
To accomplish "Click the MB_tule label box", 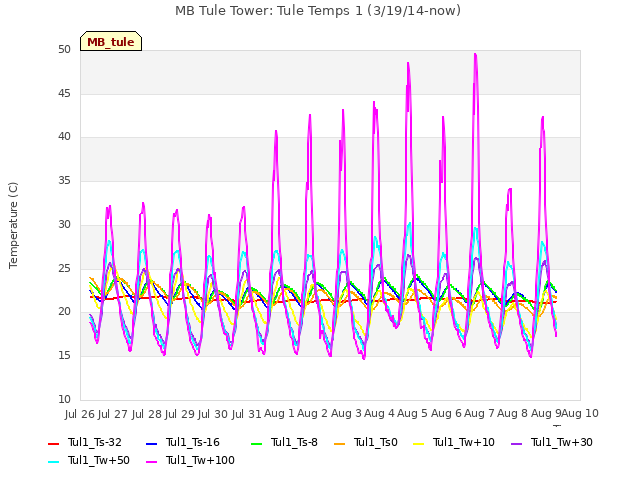I will tap(111, 41).
